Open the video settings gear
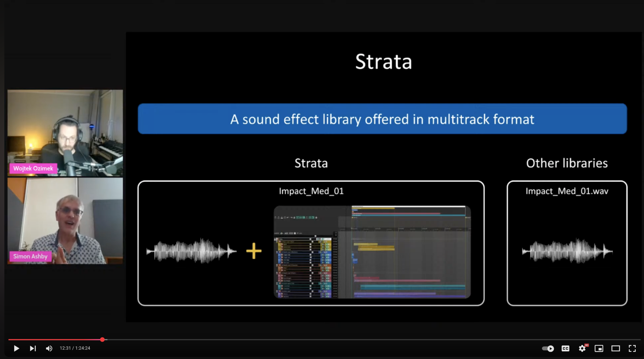The image size is (644, 359). [582, 348]
